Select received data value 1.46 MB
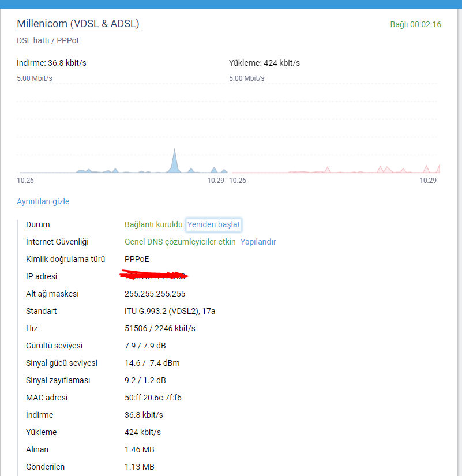The width and height of the screenshot is (462, 476). [x=140, y=449]
